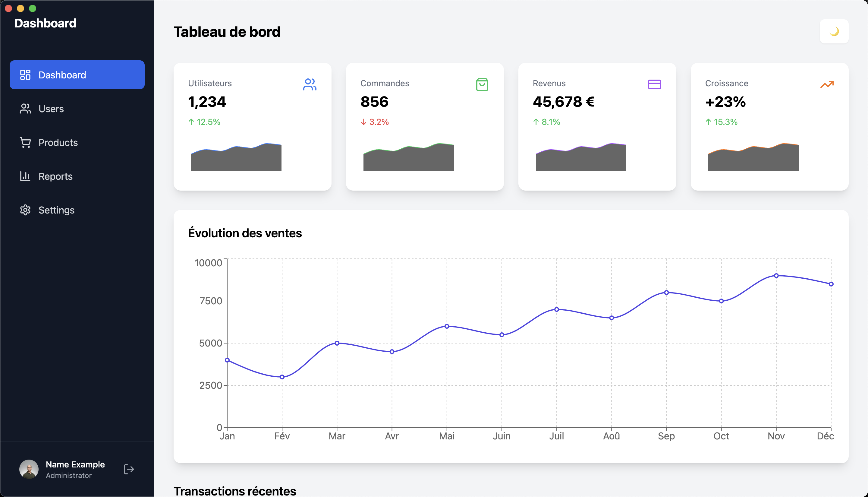Select the Dashboard grid icon in sidebar

(x=26, y=74)
